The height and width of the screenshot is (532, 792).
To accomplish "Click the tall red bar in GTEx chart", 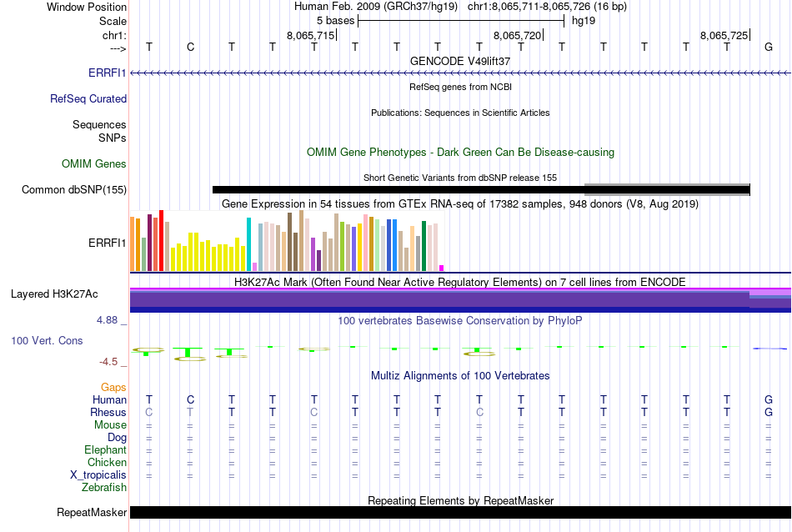I will 162,240.
